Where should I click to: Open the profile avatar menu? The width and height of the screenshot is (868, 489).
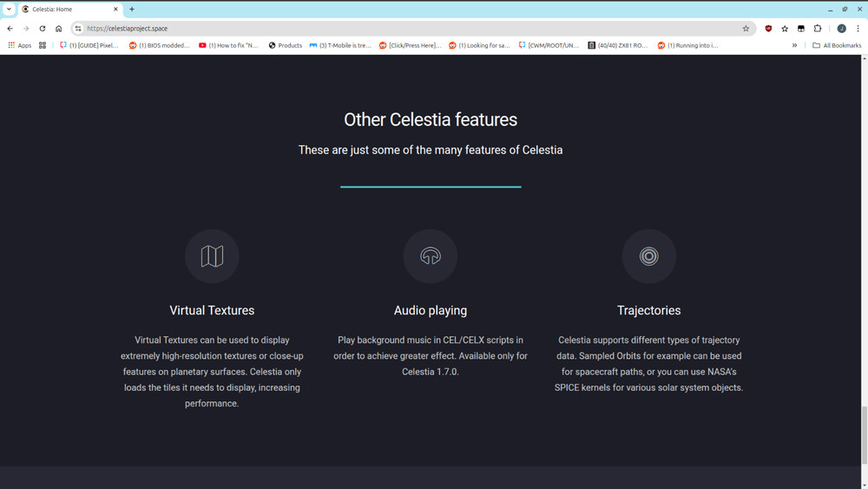[841, 29]
